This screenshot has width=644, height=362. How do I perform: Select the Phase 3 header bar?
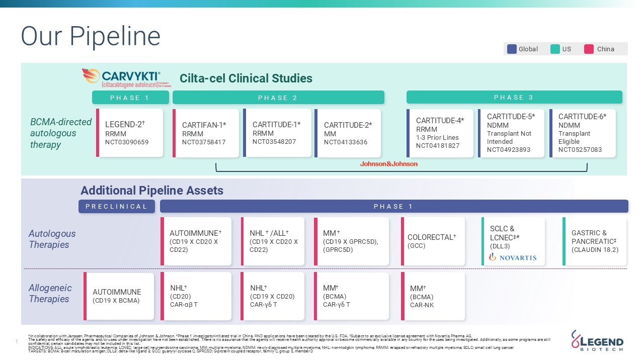pyautogui.click(x=514, y=98)
